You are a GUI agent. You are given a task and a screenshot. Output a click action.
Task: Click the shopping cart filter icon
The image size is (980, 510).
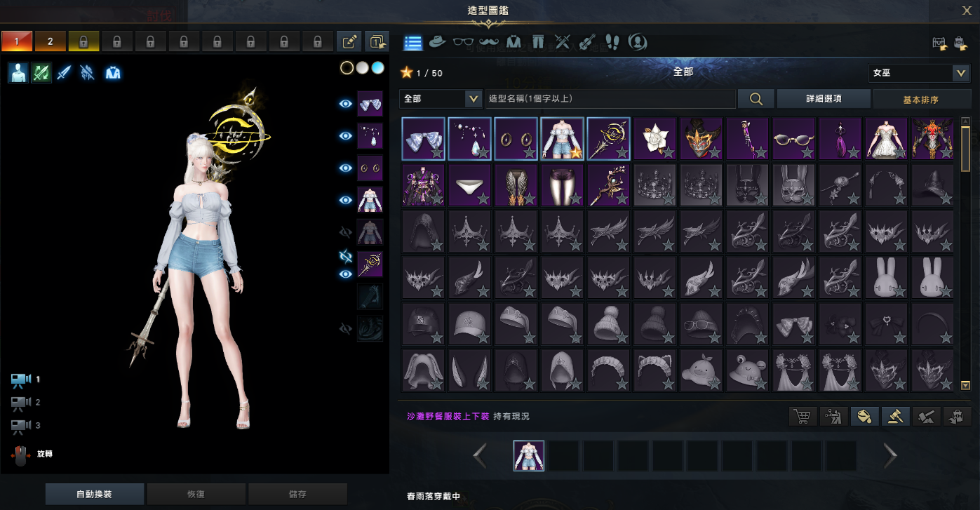pyautogui.click(x=803, y=417)
